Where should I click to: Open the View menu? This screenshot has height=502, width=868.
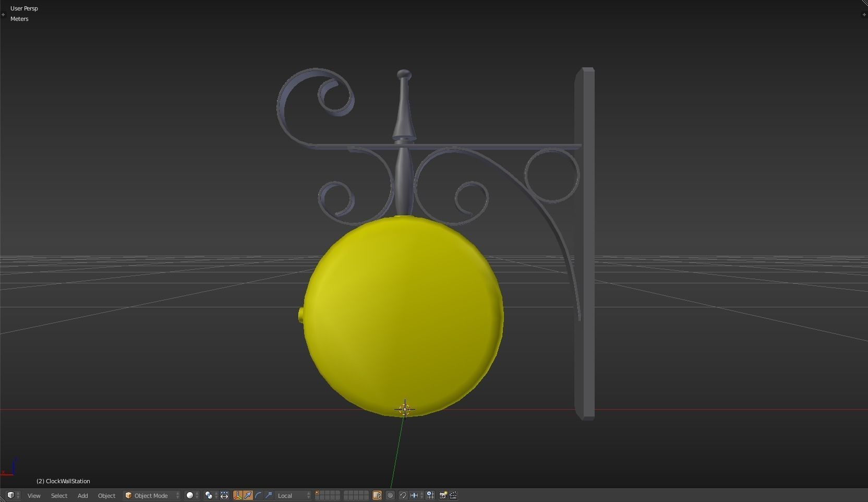[x=34, y=496]
